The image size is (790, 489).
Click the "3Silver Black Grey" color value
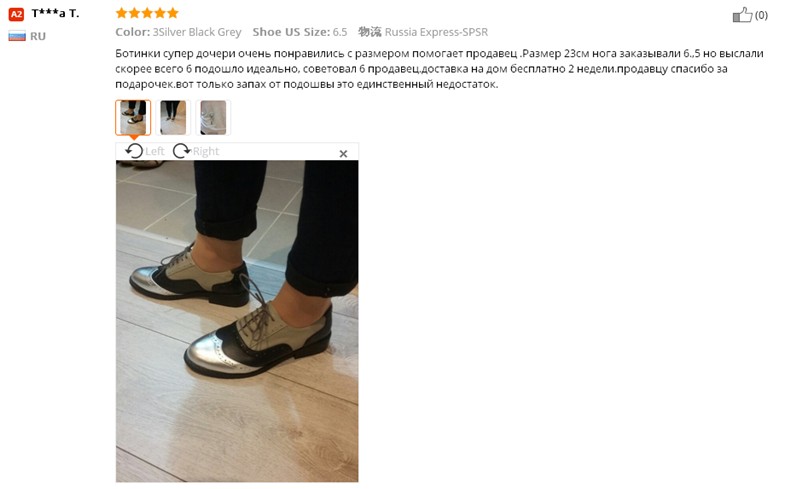(197, 32)
